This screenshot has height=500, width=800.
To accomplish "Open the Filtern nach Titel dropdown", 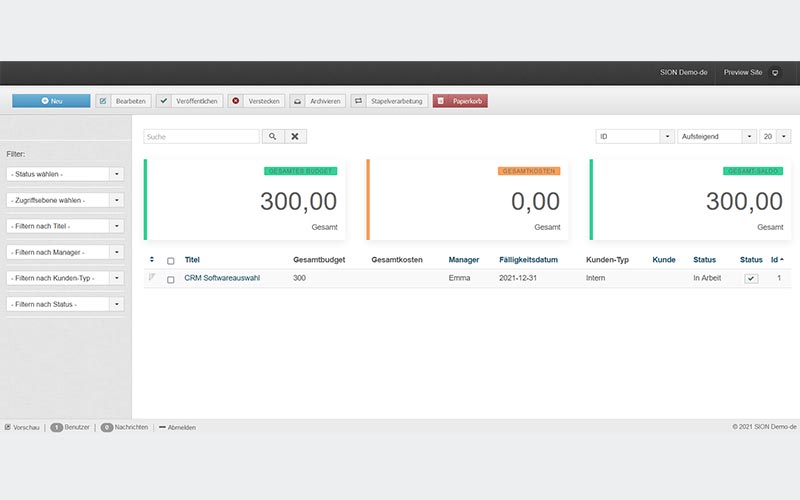I will tap(65, 226).
